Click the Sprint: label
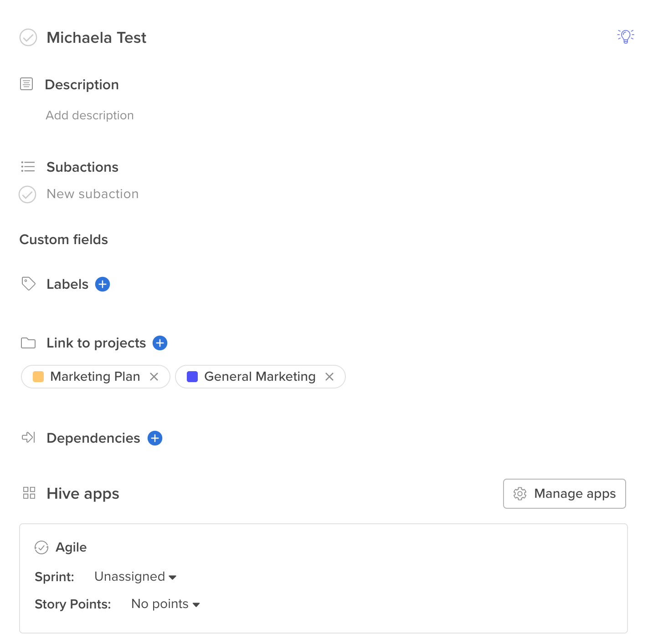The height and width of the screenshot is (644, 658). point(55,577)
